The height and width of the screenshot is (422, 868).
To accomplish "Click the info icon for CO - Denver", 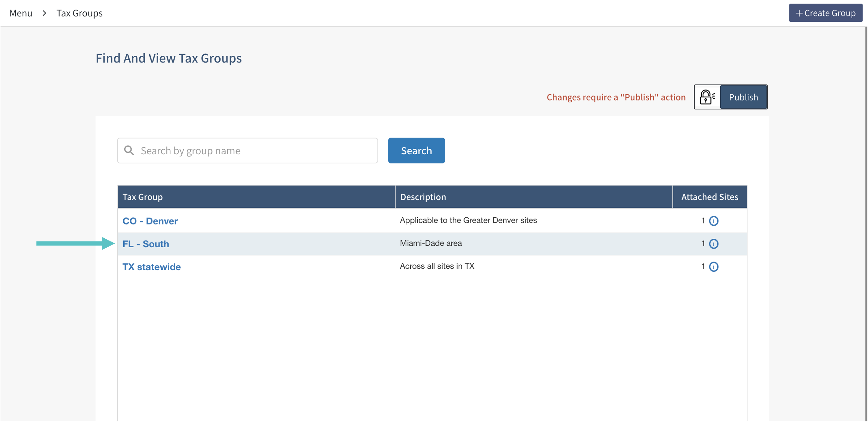I will [x=713, y=221].
